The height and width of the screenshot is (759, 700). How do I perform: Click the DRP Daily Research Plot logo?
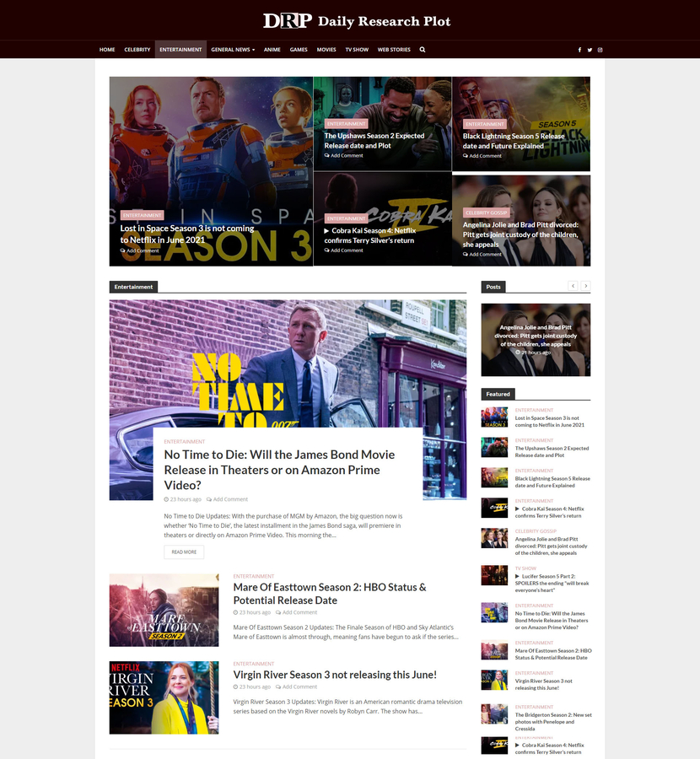pos(357,21)
